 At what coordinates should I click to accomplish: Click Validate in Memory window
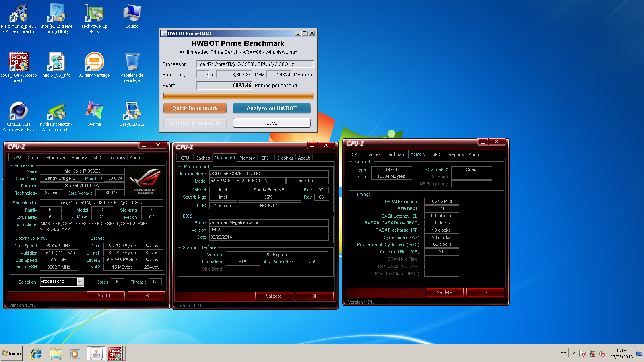tap(444, 292)
